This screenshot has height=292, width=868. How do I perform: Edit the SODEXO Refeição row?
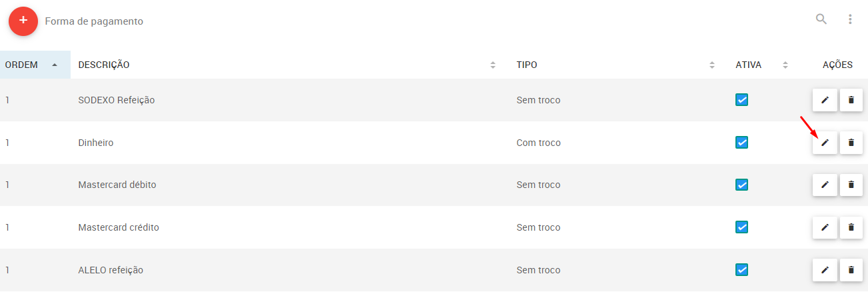(x=825, y=100)
